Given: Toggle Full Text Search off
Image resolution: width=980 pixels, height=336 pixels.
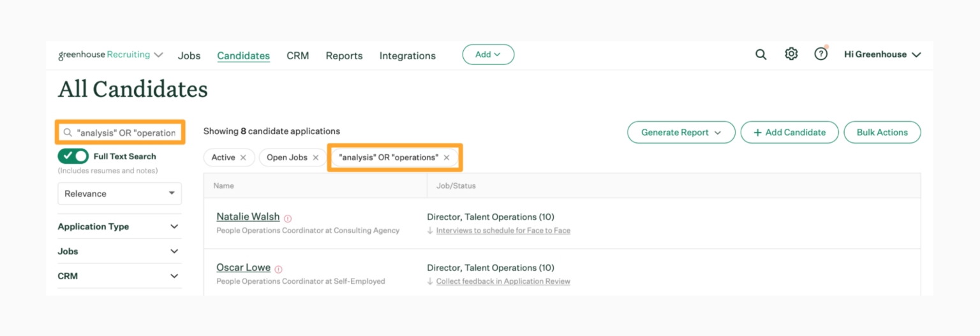Looking at the screenshot, I should coord(73,156).
